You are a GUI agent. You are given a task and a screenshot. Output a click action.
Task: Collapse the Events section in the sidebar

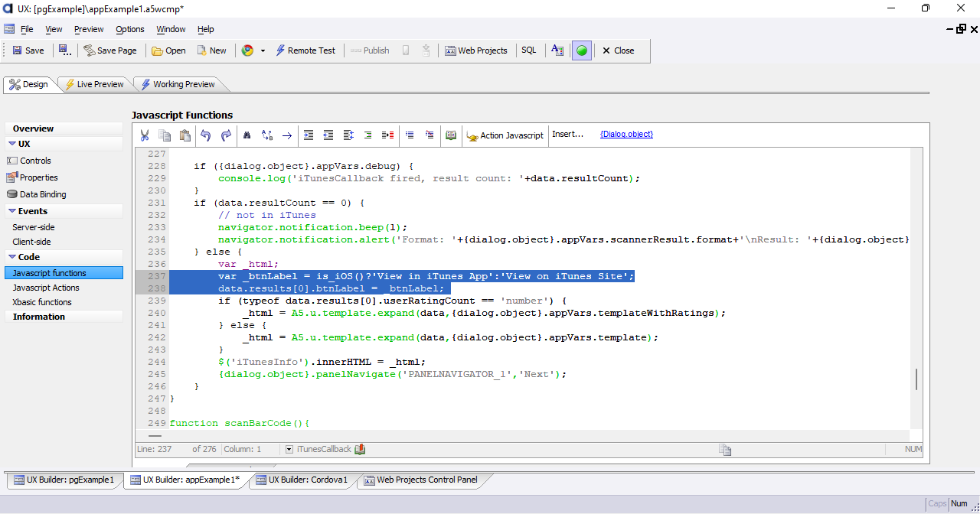(12, 211)
